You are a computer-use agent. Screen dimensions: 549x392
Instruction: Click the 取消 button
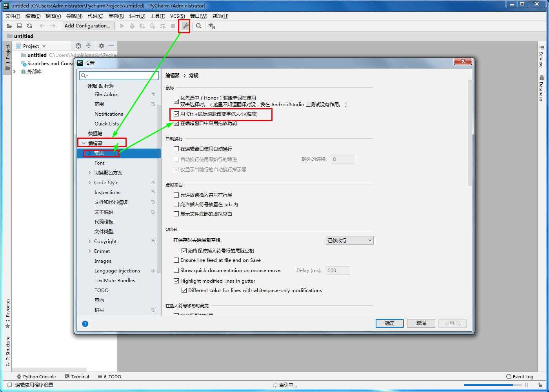tap(421, 323)
